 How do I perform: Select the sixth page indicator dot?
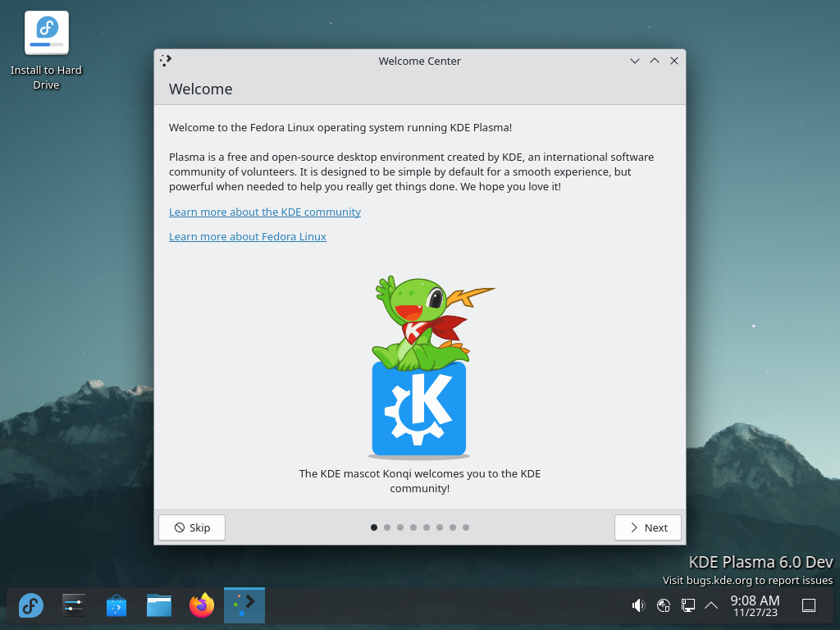(x=440, y=527)
